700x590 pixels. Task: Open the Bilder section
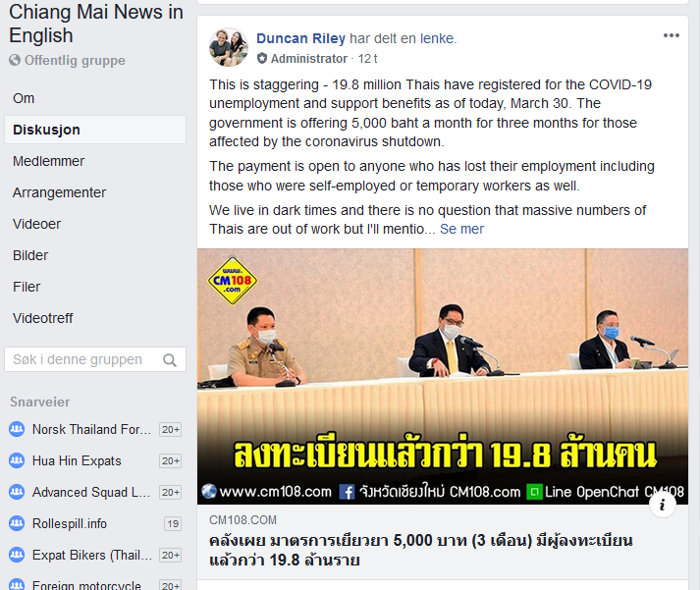pos(30,255)
